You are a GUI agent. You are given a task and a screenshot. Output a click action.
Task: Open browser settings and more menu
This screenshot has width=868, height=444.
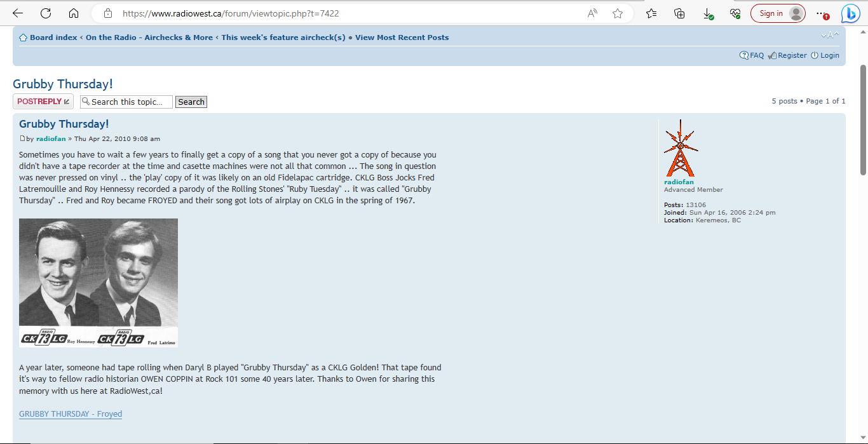[822, 13]
